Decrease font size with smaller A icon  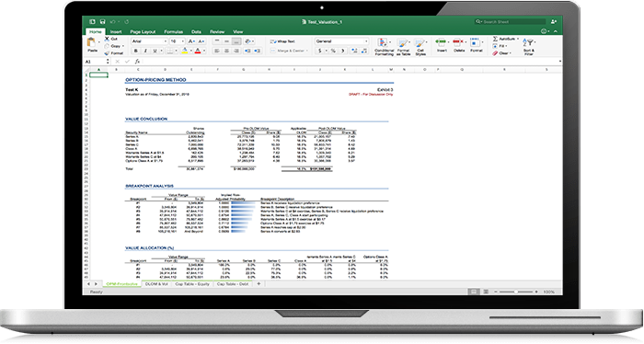click(201, 41)
